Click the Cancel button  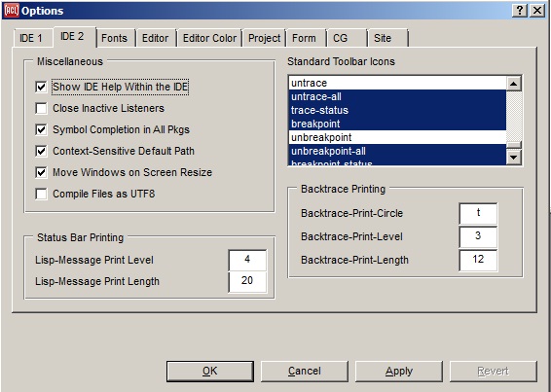[305, 372]
